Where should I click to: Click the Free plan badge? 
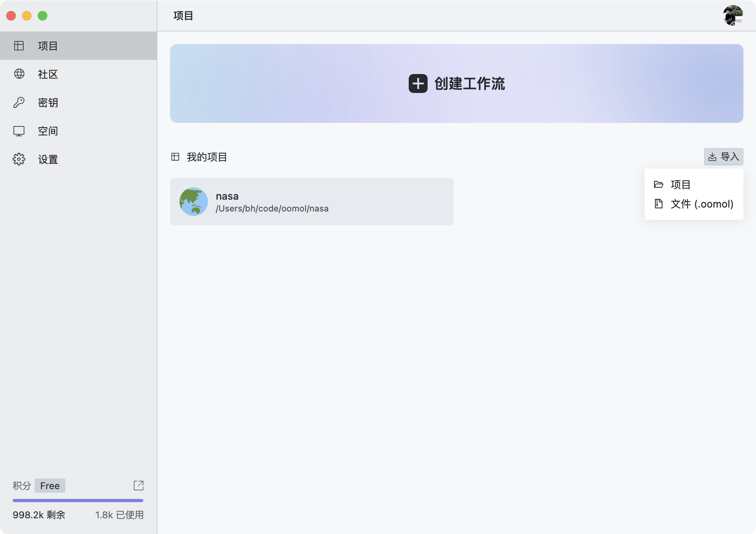tap(50, 486)
